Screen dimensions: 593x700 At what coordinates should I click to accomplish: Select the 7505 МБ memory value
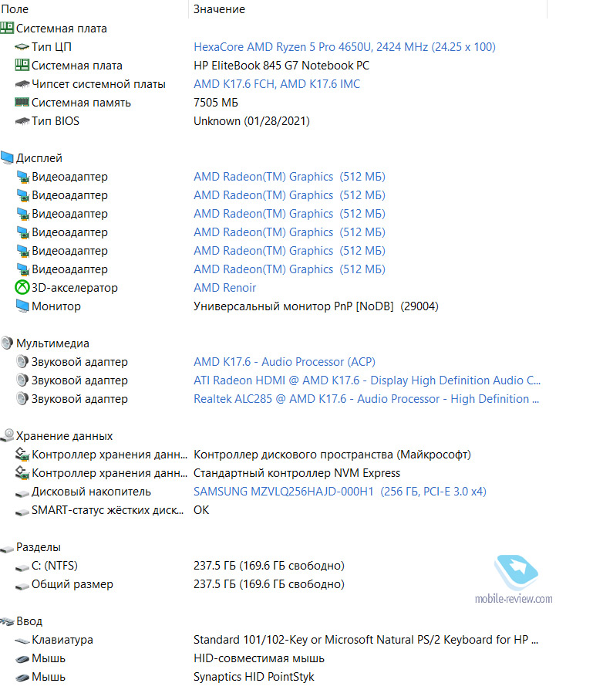pos(216,103)
